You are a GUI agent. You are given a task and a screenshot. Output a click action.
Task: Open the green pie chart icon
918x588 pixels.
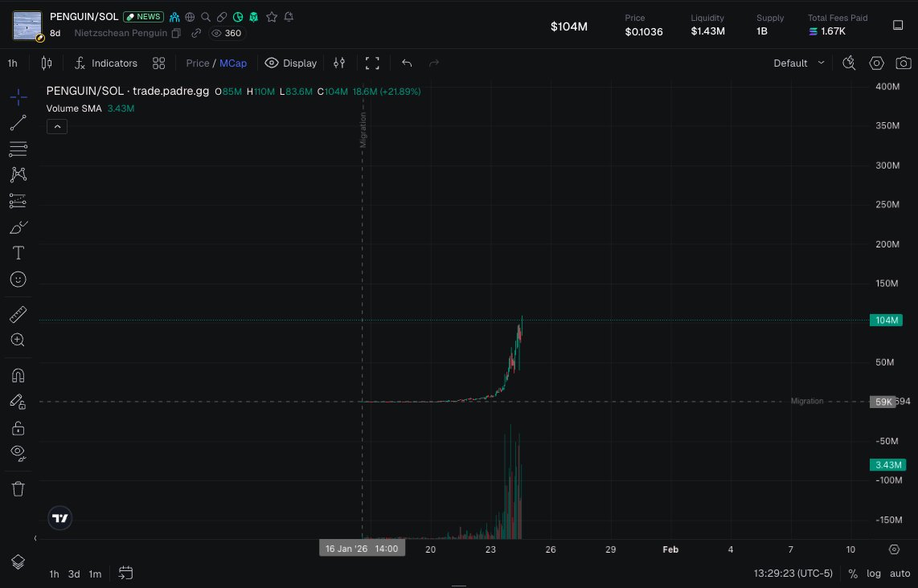pos(238,17)
